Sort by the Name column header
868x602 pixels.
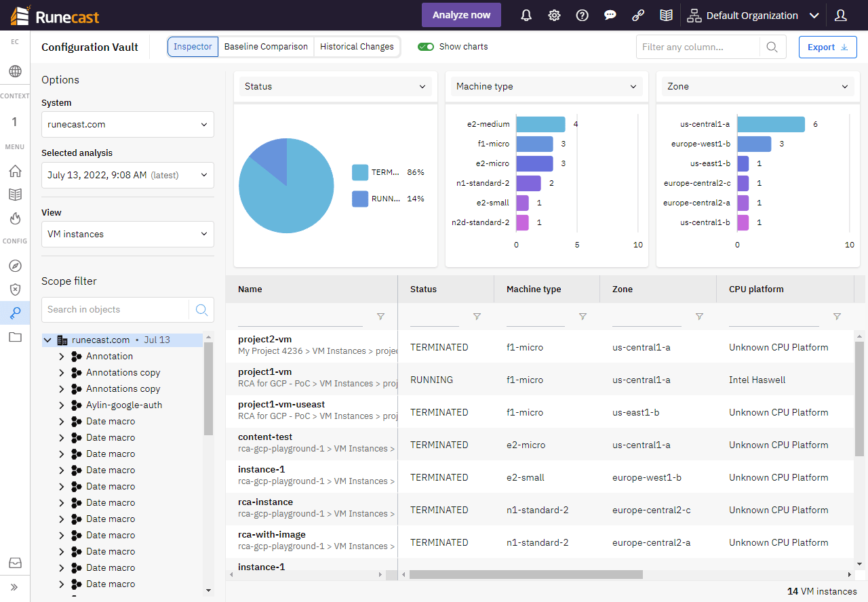(x=250, y=289)
